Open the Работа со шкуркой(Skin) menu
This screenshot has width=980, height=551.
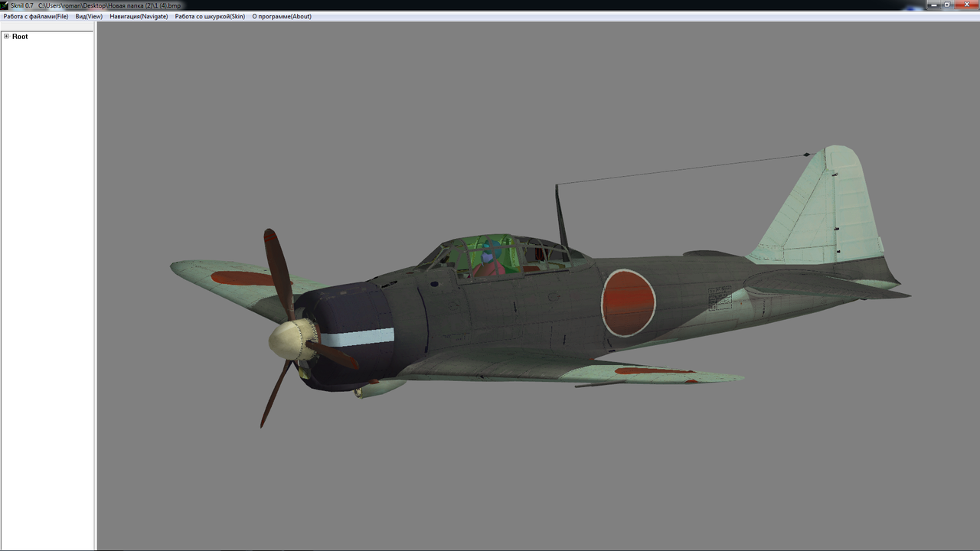point(210,16)
